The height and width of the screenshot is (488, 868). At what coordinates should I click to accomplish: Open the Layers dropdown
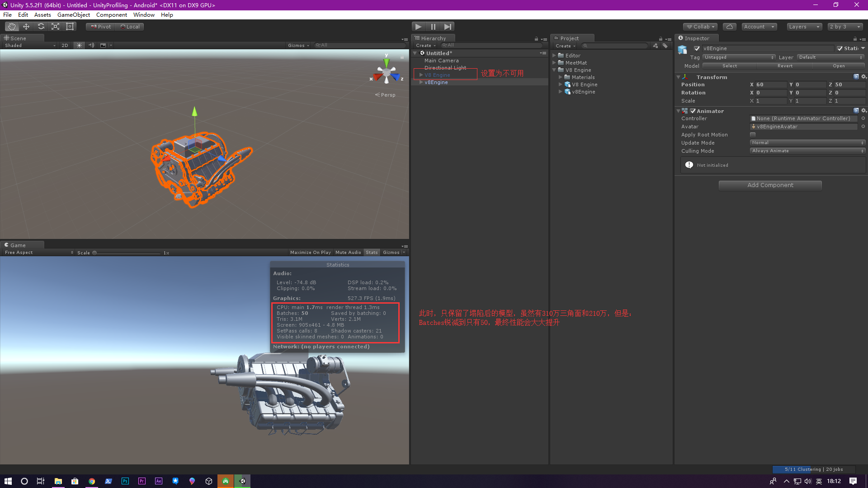pyautogui.click(x=804, y=27)
